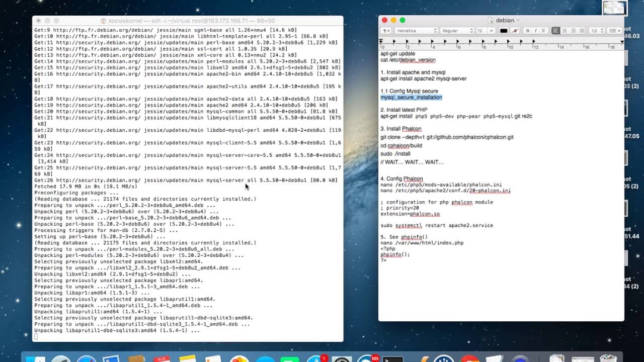
Task: Click '1.1 Config Mysql secure' heading
Action: pyautogui.click(x=409, y=91)
